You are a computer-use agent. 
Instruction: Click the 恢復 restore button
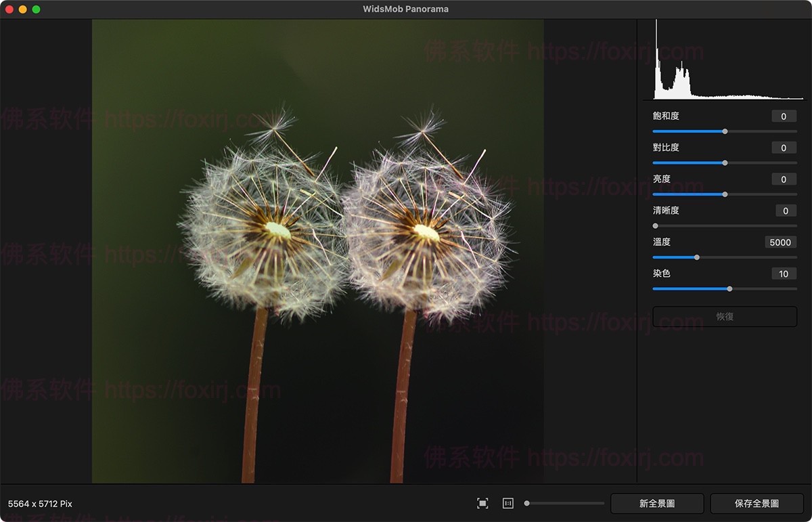pos(724,316)
